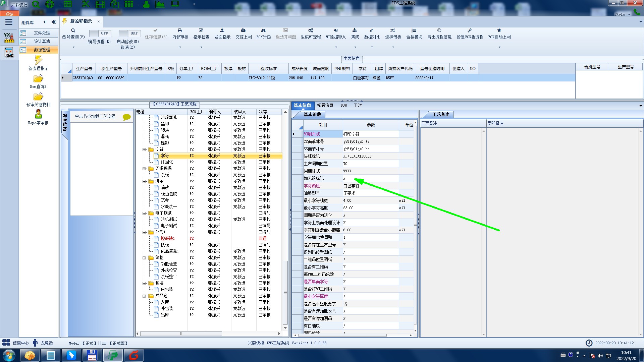This screenshot has width=644, height=362.
Task: Open the 选择母板 dropdown arrow
Action: click(x=393, y=47)
